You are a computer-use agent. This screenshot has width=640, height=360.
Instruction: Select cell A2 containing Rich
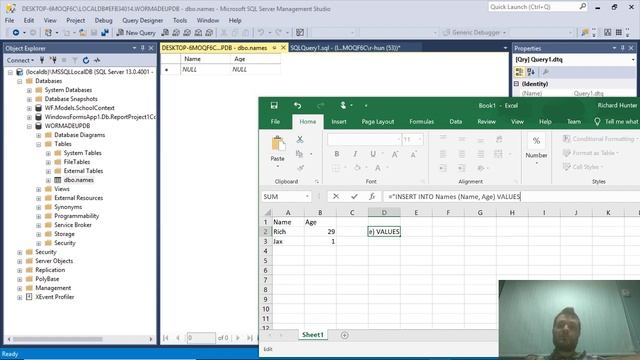[288, 232]
